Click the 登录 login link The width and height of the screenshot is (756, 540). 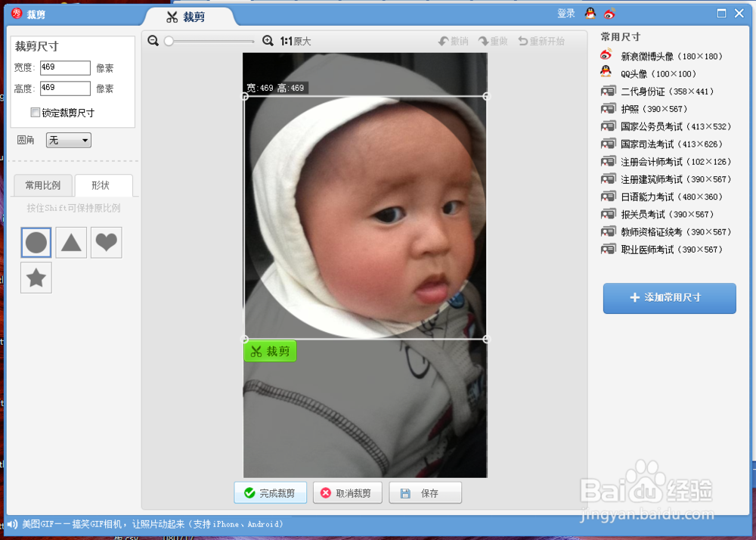click(566, 14)
